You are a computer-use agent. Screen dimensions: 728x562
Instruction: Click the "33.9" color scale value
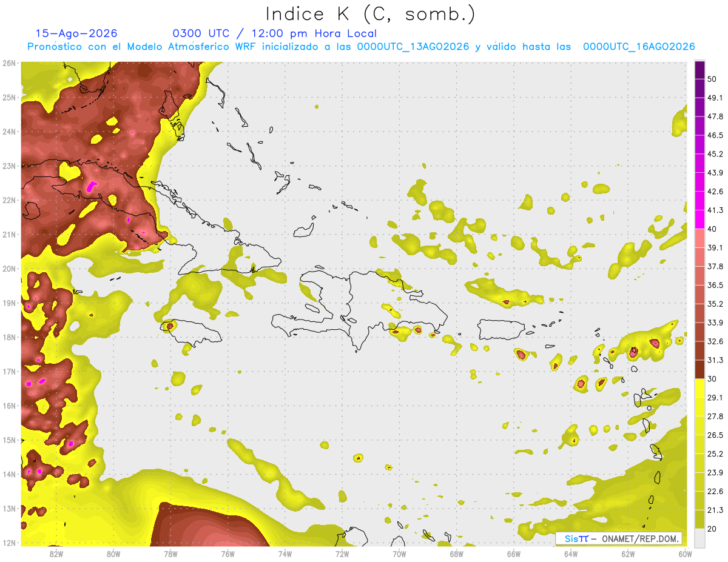click(x=715, y=323)
